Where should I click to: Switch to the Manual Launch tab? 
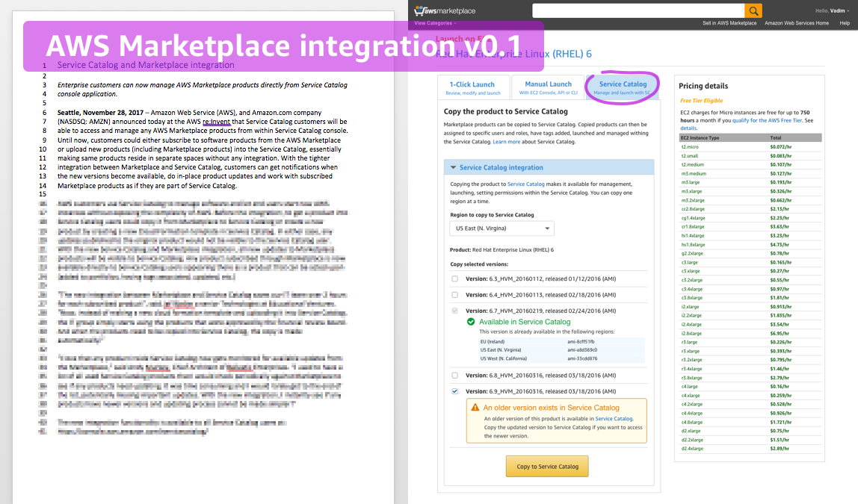[549, 87]
